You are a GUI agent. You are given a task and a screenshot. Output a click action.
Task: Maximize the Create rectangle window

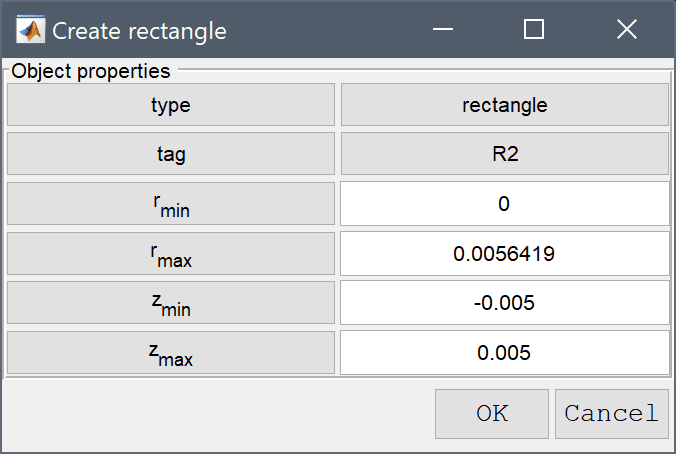tap(534, 29)
